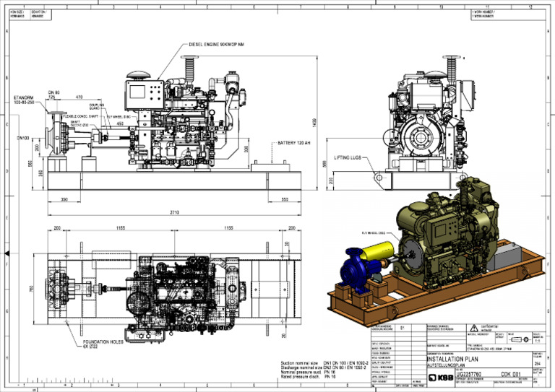This screenshot has width=555, height=392.
Task: Click the 'FLEXIBLE CONEC. SHAFT' annotation
Action: [x=81, y=116]
